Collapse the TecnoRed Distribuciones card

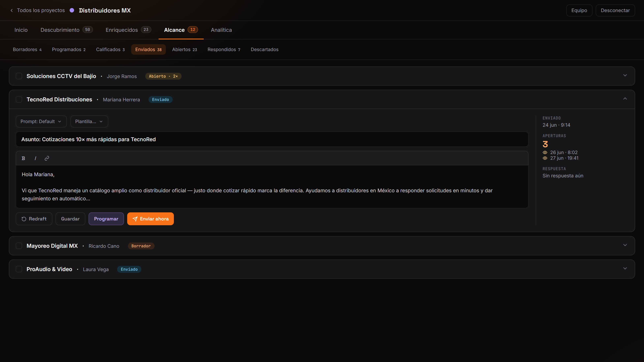[625, 99]
